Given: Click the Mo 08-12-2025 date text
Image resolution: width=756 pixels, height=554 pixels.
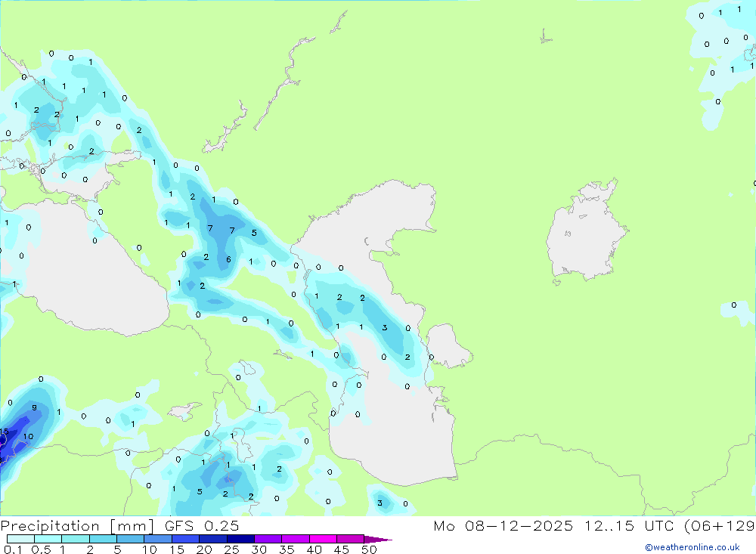Looking at the screenshot, I should click(503, 526).
